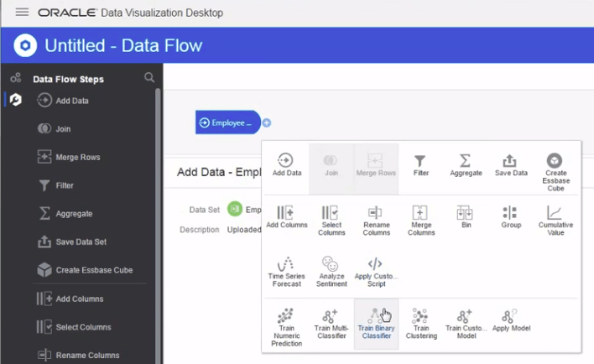The image size is (594, 364).
Task: Pick Train Numeric Prediction in the popup
Action: point(287,327)
